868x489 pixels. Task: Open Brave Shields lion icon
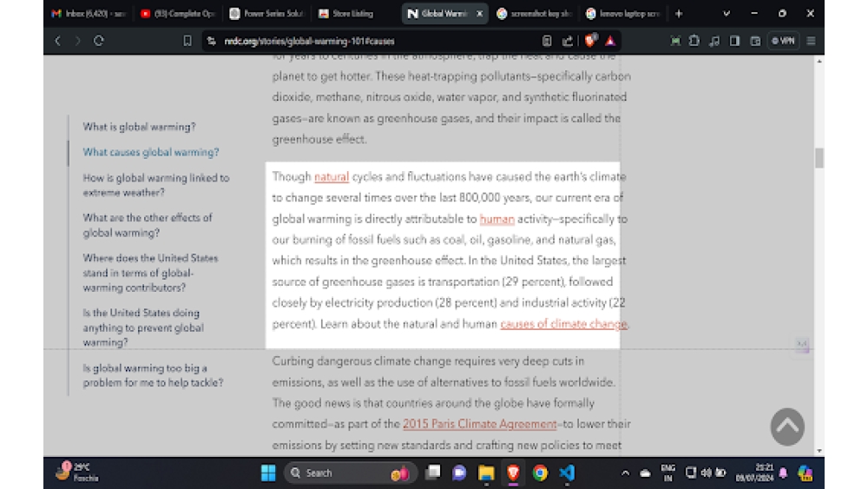click(x=590, y=41)
